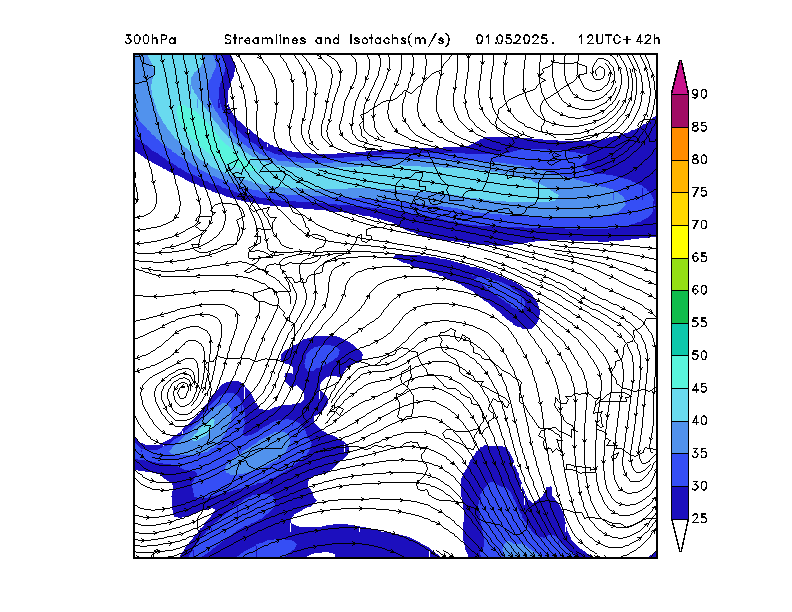Select the light cyan 40–45 legend swatch
The height and width of the screenshot is (612, 792).
[x=680, y=404]
